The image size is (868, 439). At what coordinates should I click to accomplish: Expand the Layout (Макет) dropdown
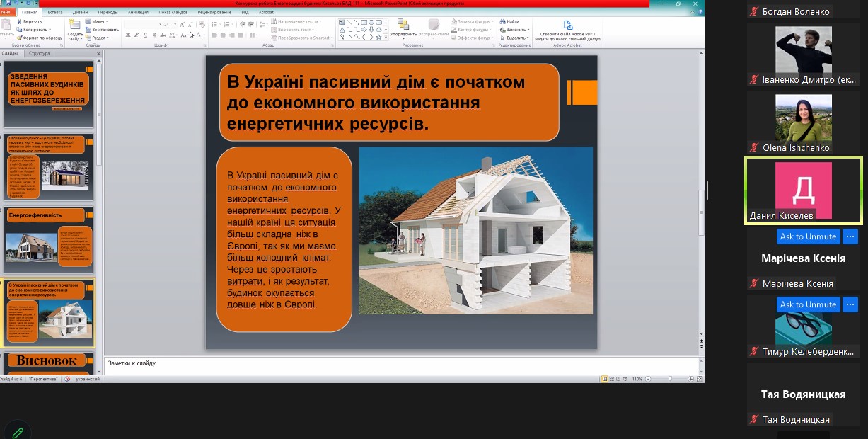click(99, 22)
